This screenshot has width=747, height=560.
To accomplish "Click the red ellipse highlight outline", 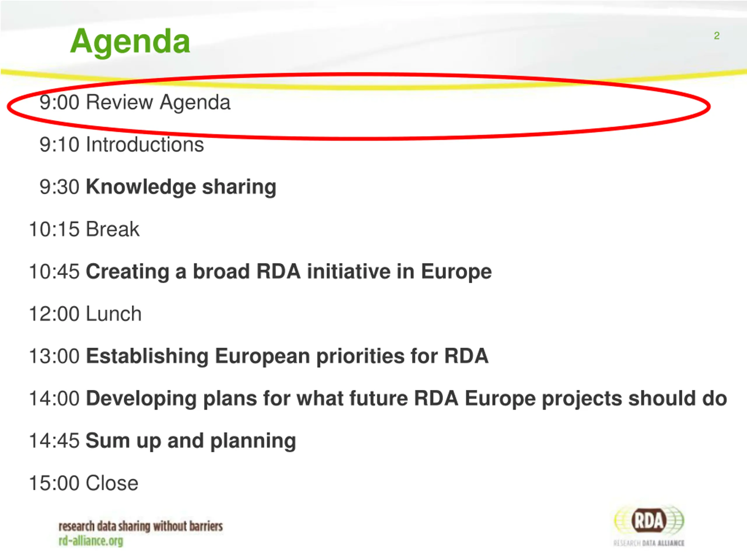I will point(708,107).
